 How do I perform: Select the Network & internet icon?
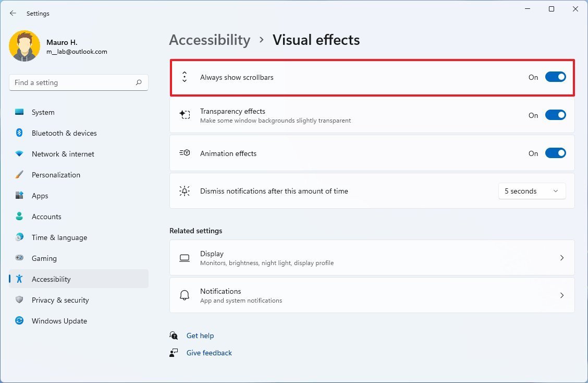coord(19,153)
